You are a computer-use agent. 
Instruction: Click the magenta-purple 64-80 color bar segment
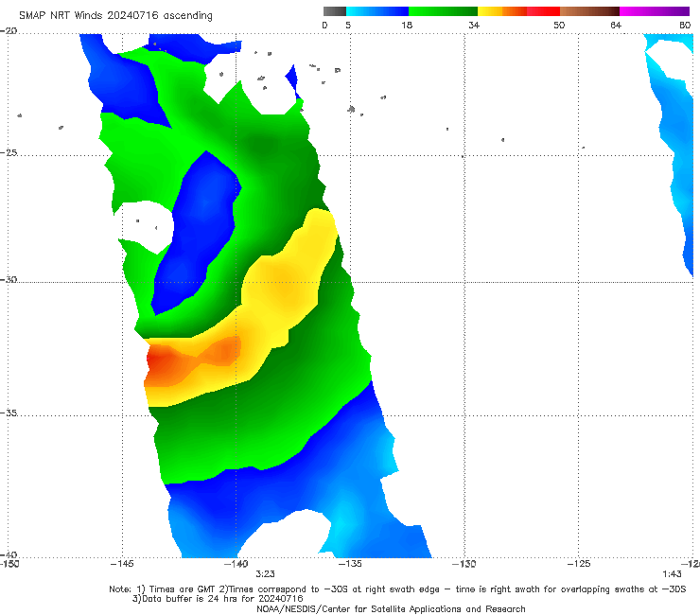pos(655,11)
